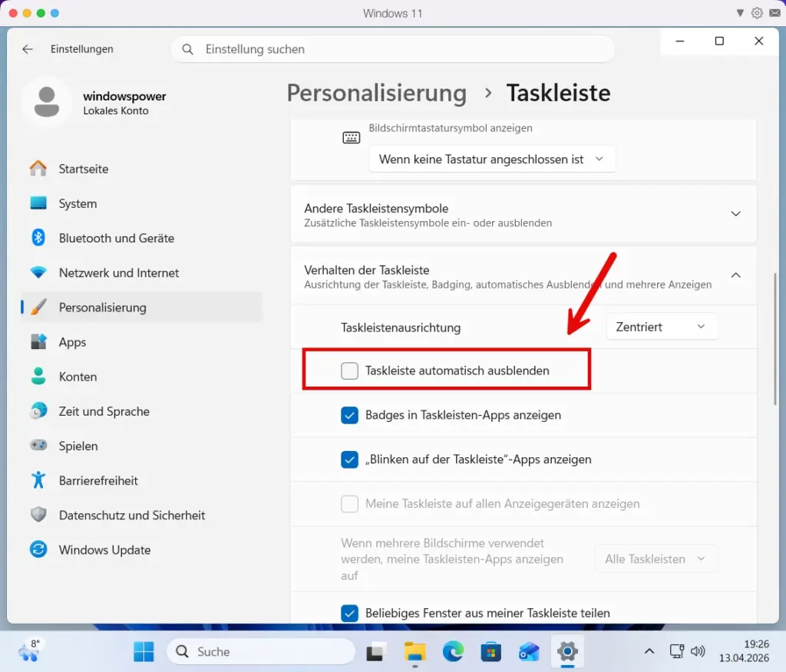Click the blue macOS window dot
This screenshot has width=786, height=672.
[54, 13]
